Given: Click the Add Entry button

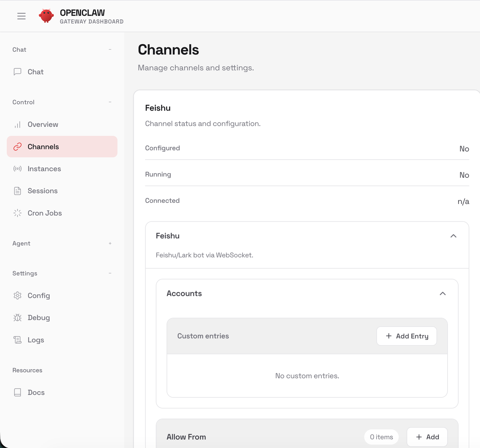Looking at the screenshot, I should point(407,336).
